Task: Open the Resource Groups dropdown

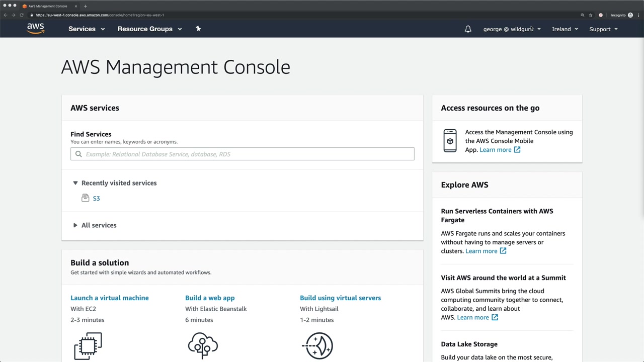Action: [x=149, y=29]
